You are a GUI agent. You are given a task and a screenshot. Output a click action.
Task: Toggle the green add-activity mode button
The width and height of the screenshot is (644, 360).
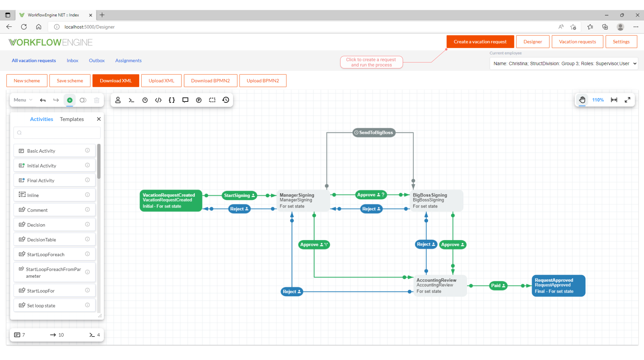[69, 100]
